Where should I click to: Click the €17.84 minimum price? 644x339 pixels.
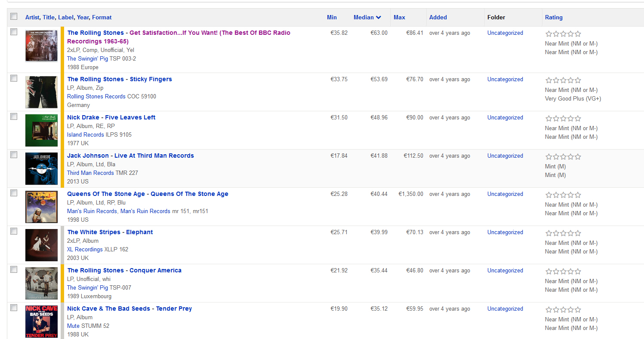click(339, 156)
